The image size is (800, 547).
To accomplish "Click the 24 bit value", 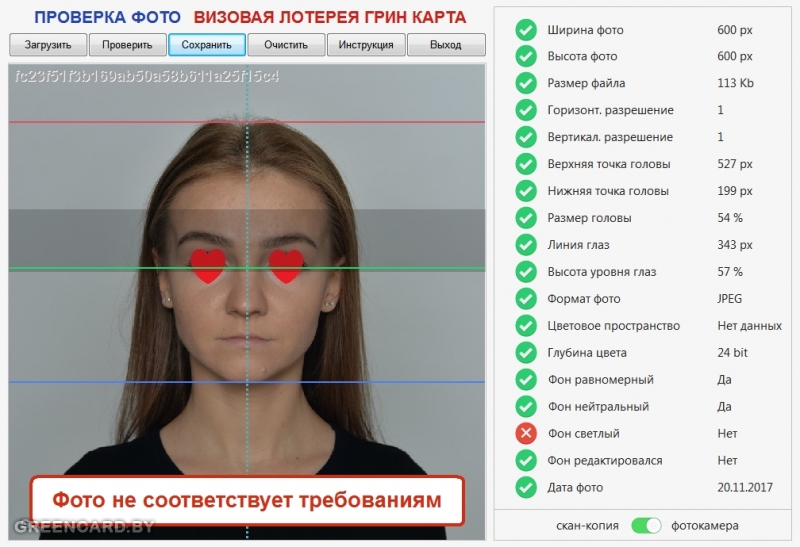I will tap(733, 353).
